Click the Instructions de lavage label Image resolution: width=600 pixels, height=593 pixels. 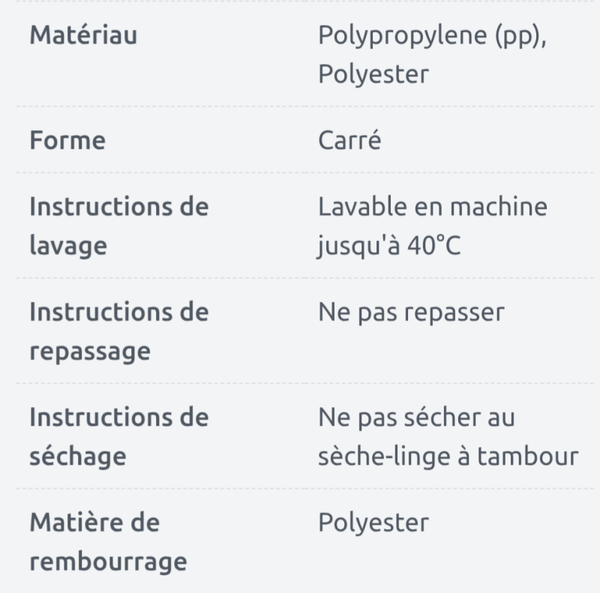click(119, 226)
